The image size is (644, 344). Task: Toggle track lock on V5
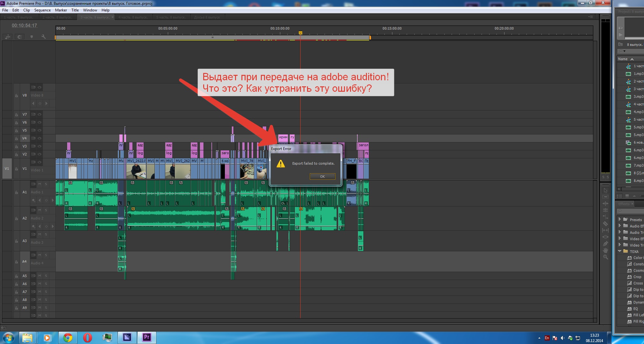[17, 130]
